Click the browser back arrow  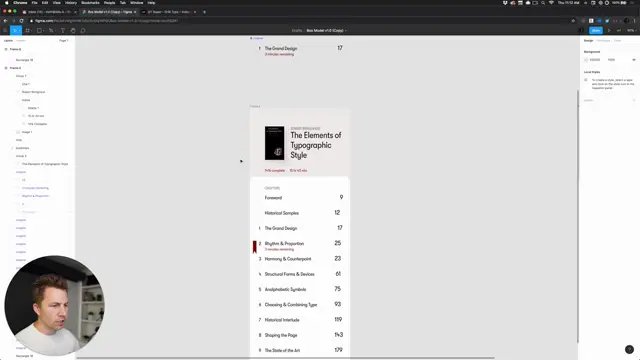pos(5,21)
